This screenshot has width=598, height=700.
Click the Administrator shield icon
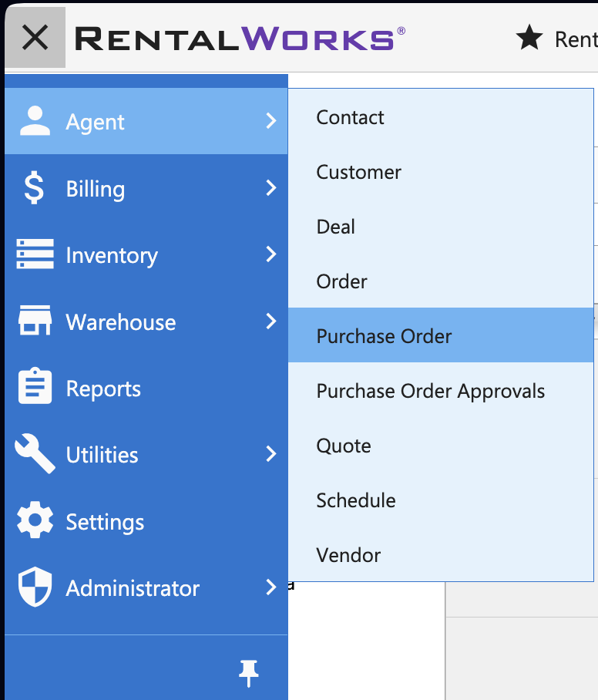pyautogui.click(x=35, y=587)
